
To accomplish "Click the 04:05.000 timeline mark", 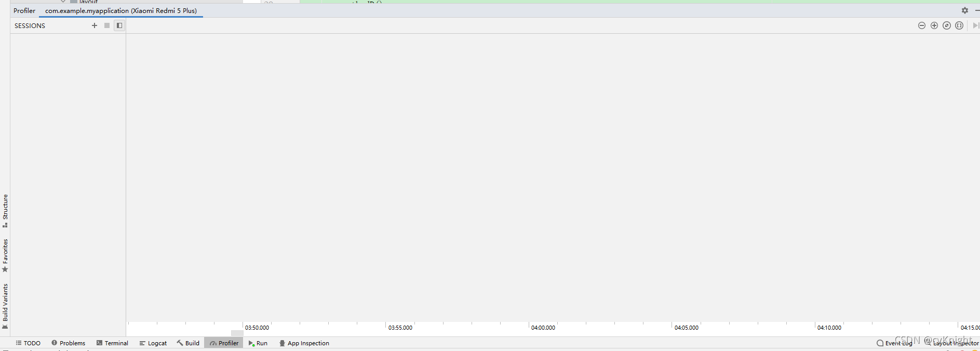I will point(687,328).
